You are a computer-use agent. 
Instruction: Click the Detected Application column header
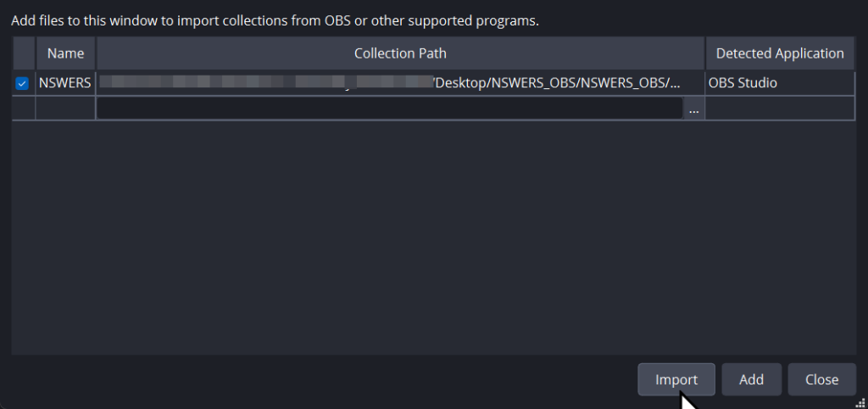coord(780,53)
